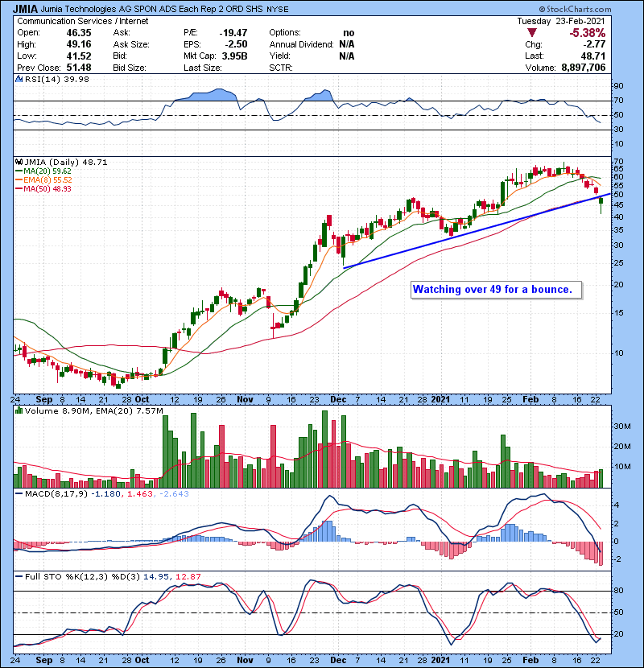
Task: Click the Oct label on price chart axis
Action: pyautogui.click(x=142, y=400)
